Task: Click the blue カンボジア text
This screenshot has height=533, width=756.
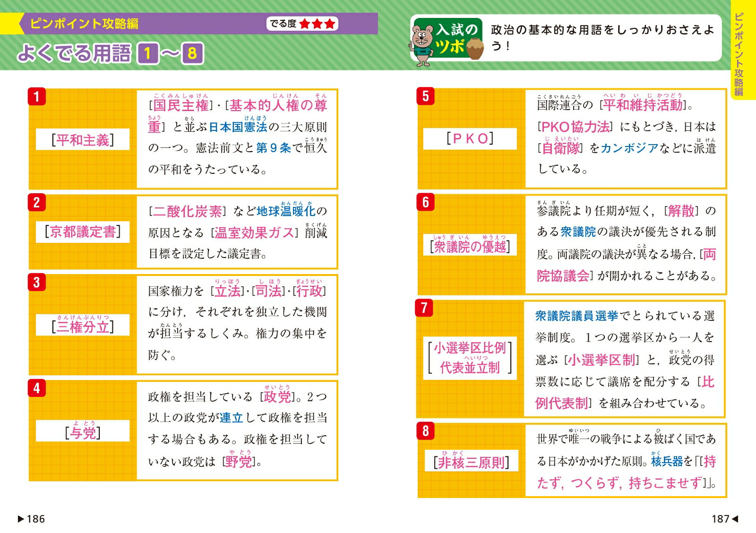Action: click(x=629, y=148)
